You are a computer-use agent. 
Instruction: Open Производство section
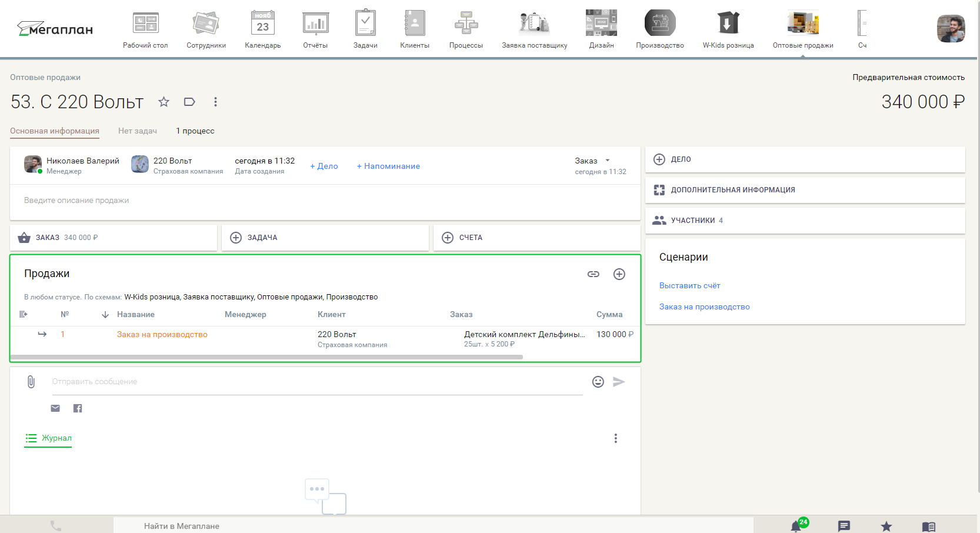click(659, 29)
